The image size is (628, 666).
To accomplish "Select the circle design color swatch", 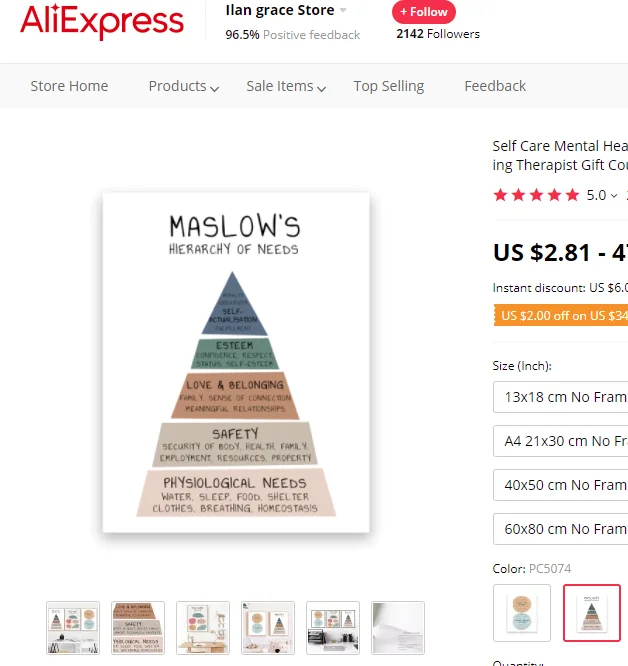I will point(522,613).
